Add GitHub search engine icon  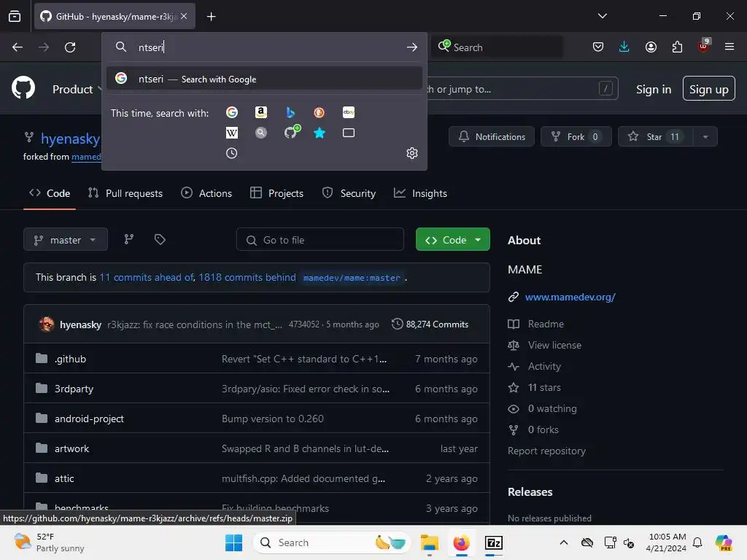291,132
